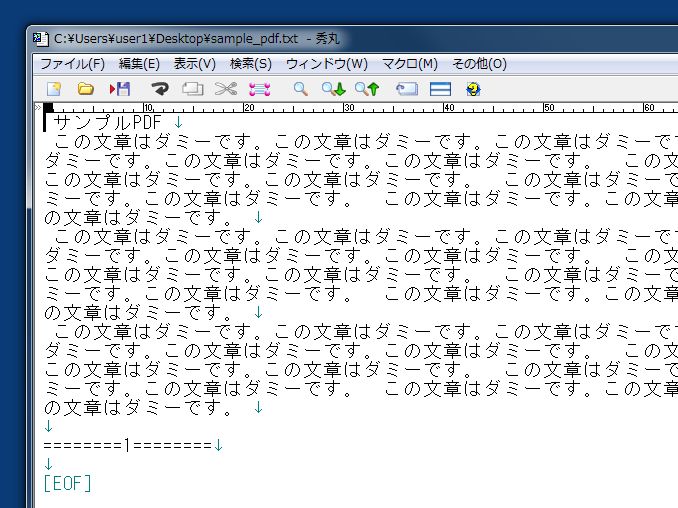This screenshot has width=678, height=508.
Task: Click the ruler at column 30
Action: pos(349,108)
